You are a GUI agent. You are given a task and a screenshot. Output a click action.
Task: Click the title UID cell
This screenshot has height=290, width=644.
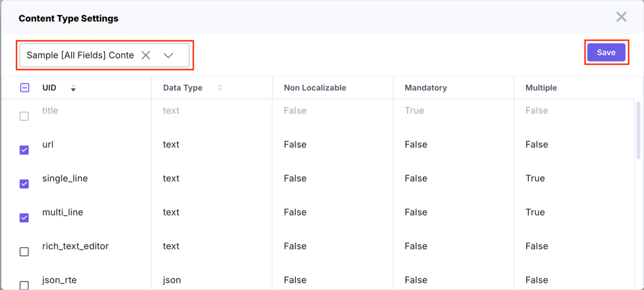click(50, 110)
